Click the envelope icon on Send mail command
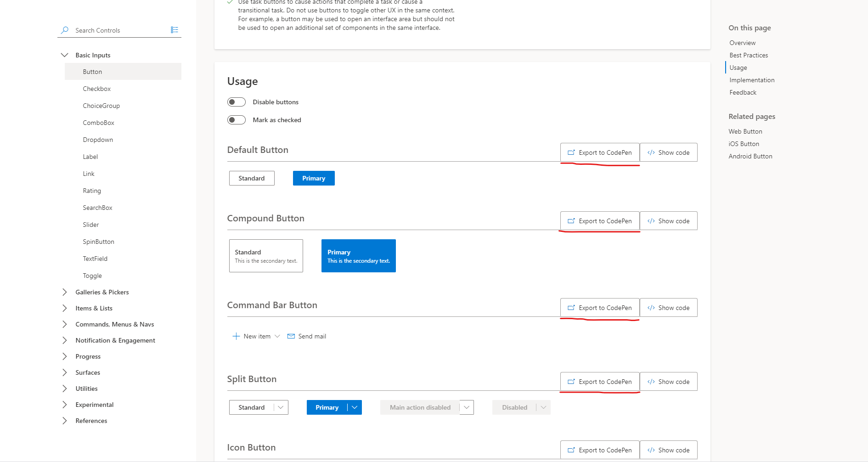Screen dimensions: 868x462 [x=291, y=336]
